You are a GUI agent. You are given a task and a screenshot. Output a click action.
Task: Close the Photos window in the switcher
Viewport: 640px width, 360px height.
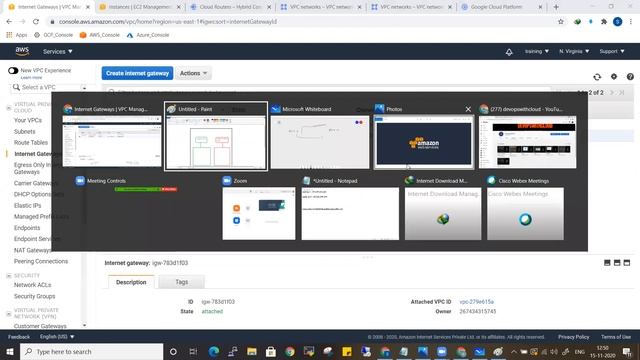coord(468,109)
